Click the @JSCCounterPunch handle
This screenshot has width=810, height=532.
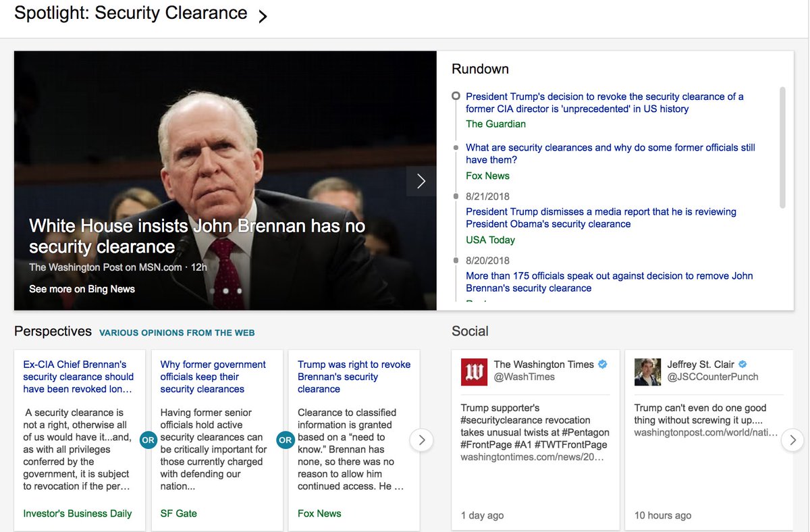tap(713, 377)
